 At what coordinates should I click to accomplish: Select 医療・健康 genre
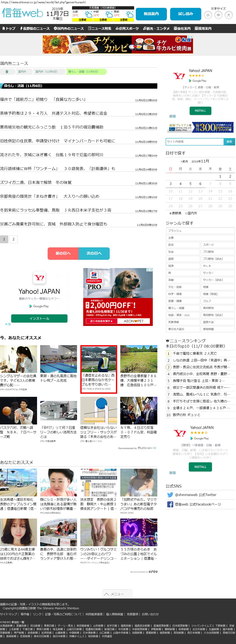pos(183,301)
